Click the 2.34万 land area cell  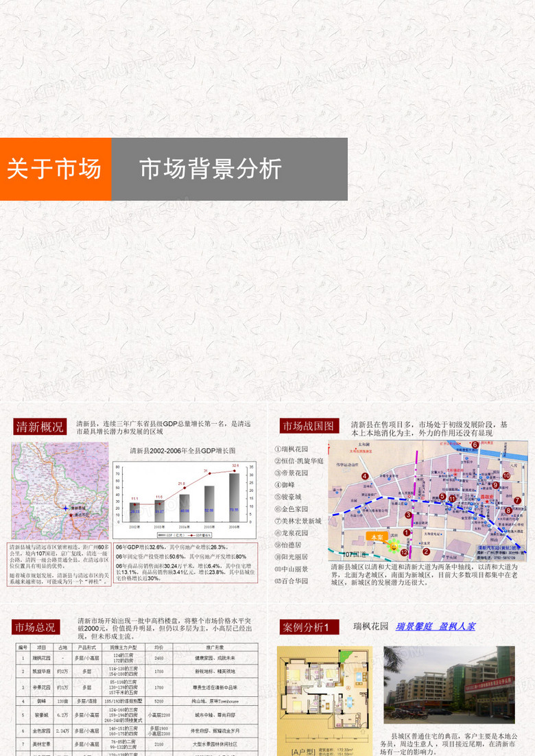pyautogui.click(x=62, y=731)
